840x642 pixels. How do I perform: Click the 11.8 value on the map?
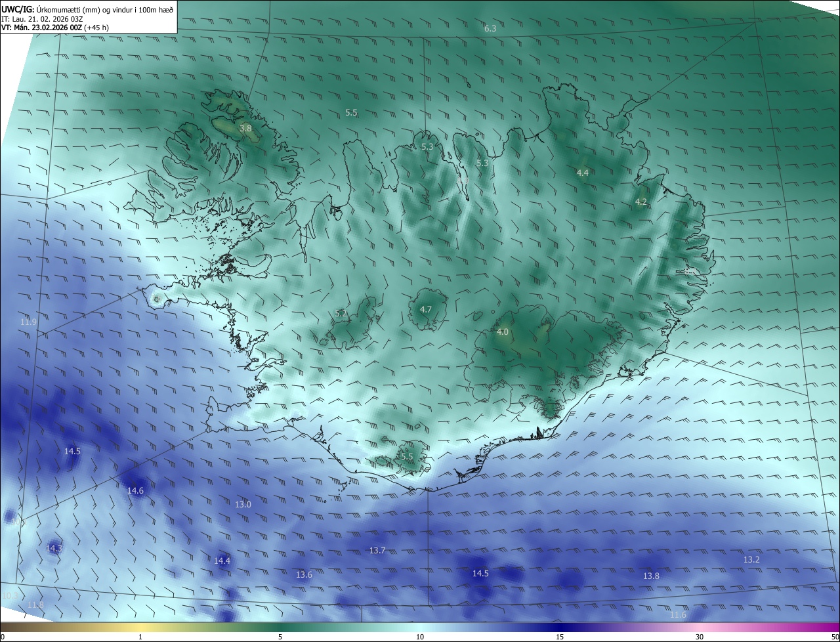pyautogui.click(x=35, y=605)
